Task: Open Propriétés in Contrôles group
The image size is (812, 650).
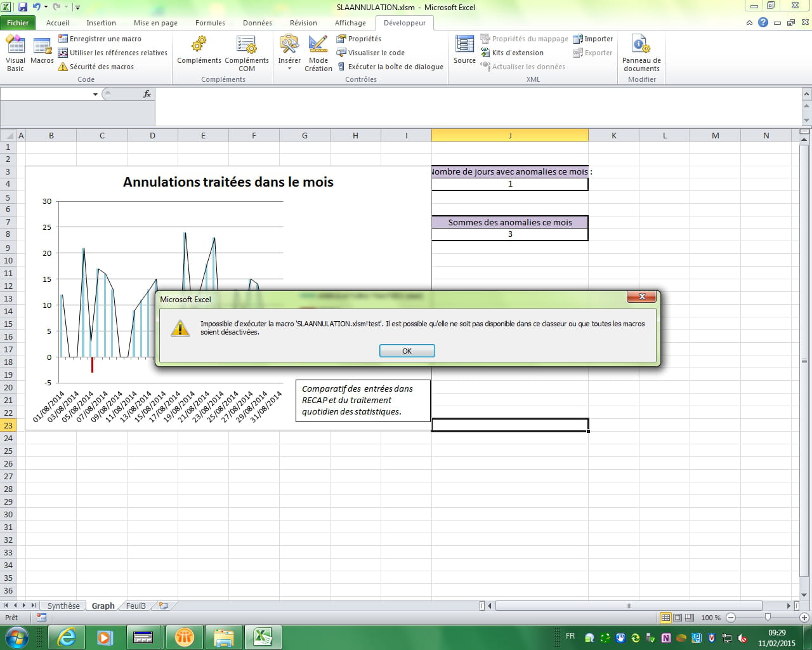Action: pos(358,39)
